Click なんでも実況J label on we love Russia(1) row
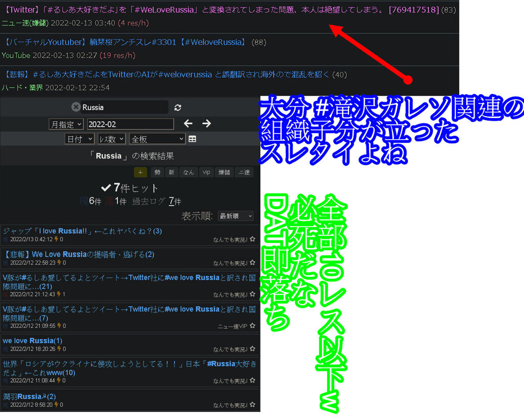This screenshot has width=524, height=420. pos(230,349)
